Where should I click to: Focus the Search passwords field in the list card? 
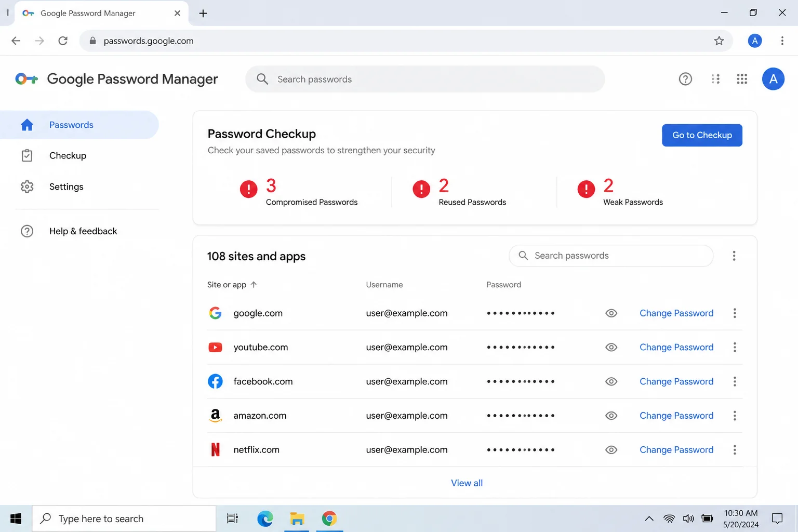[611, 256]
